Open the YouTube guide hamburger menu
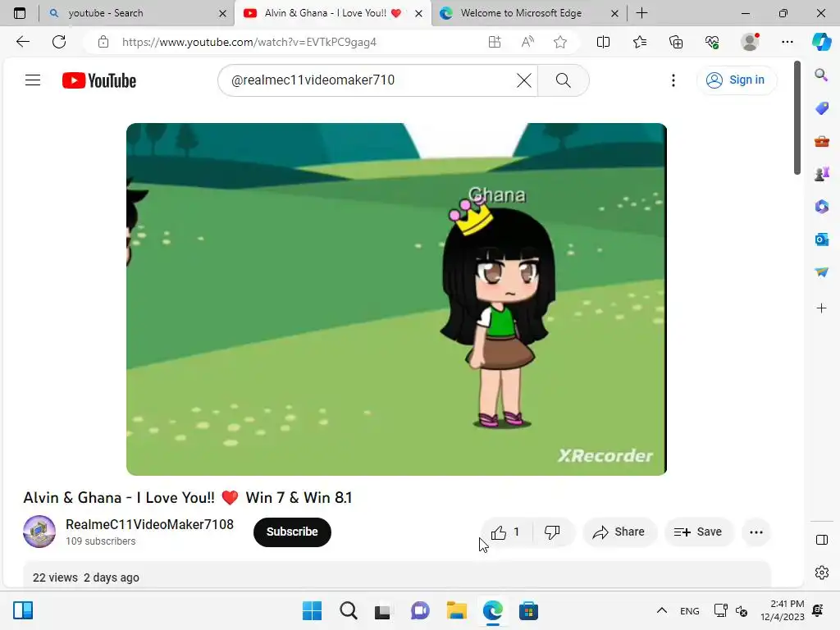Viewport: 840px width, 630px height. point(33,80)
